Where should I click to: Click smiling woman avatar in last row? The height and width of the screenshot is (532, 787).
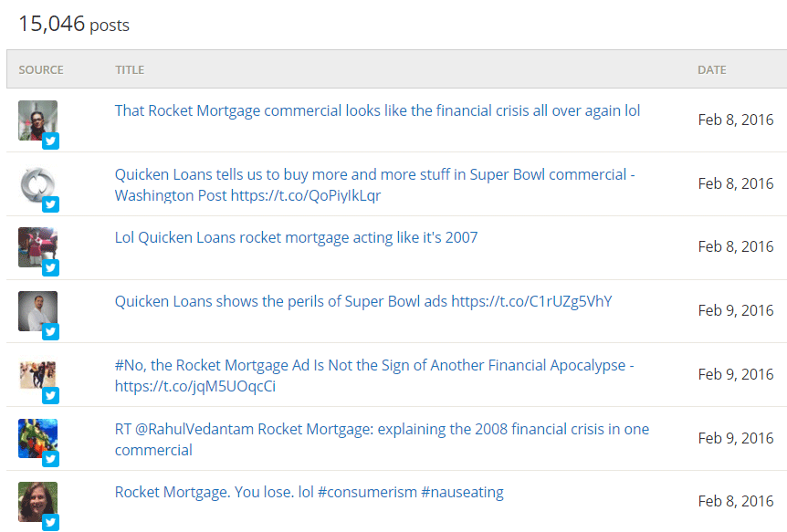(x=37, y=502)
